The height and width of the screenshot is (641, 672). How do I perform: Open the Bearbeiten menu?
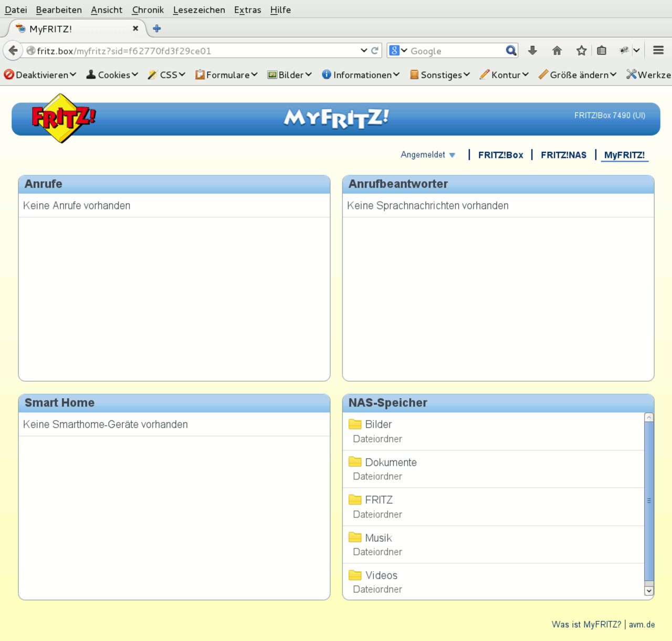tap(59, 9)
